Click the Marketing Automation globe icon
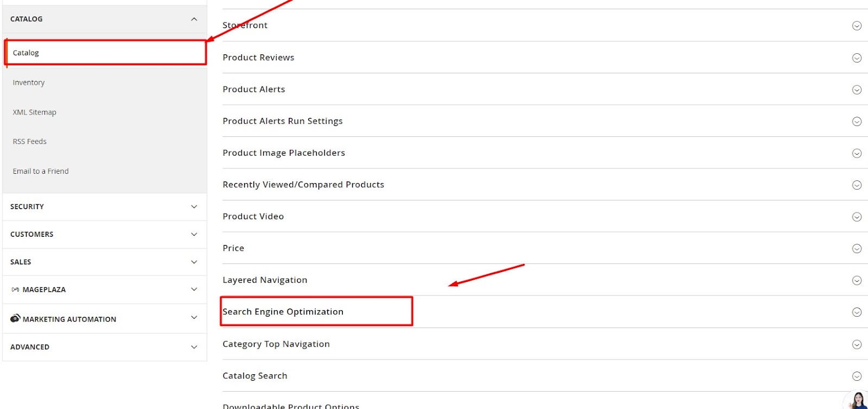This screenshot has width=868, height=409. pyautogui.click(x=15, y=318)
